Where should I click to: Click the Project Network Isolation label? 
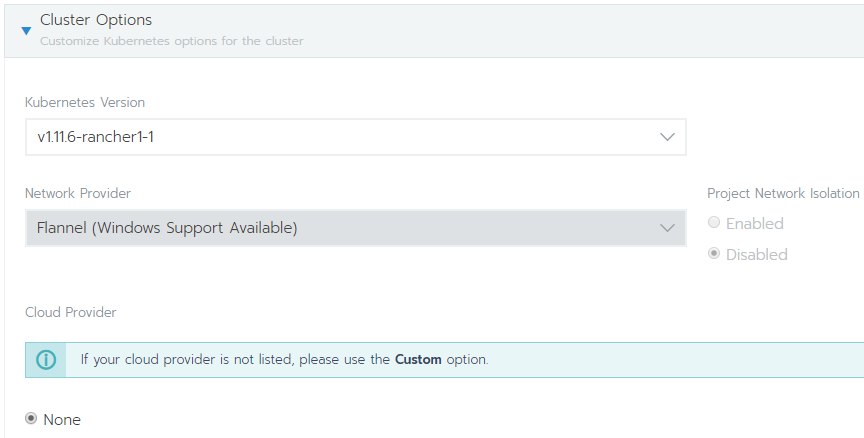coord(783,193)
